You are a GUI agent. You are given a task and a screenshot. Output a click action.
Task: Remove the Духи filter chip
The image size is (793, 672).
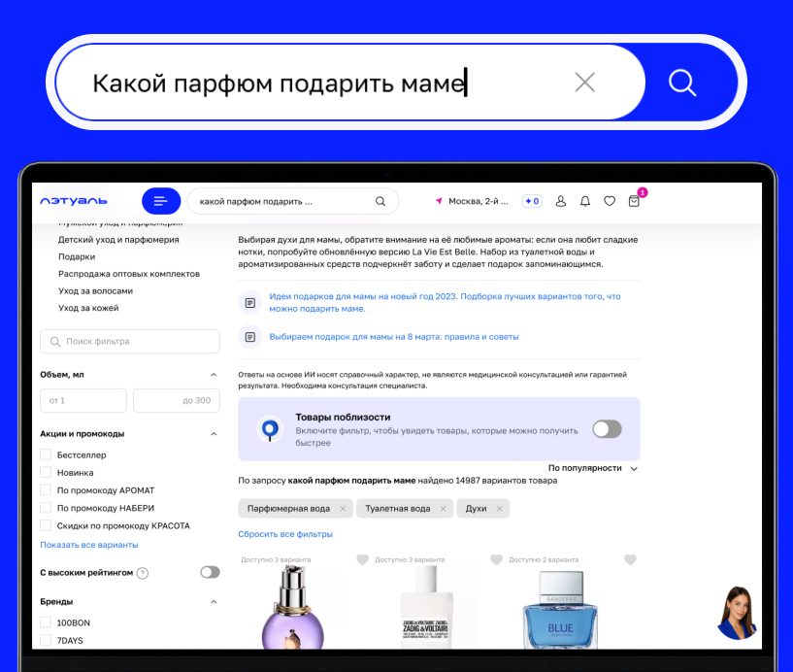click(x=499, y=509)
